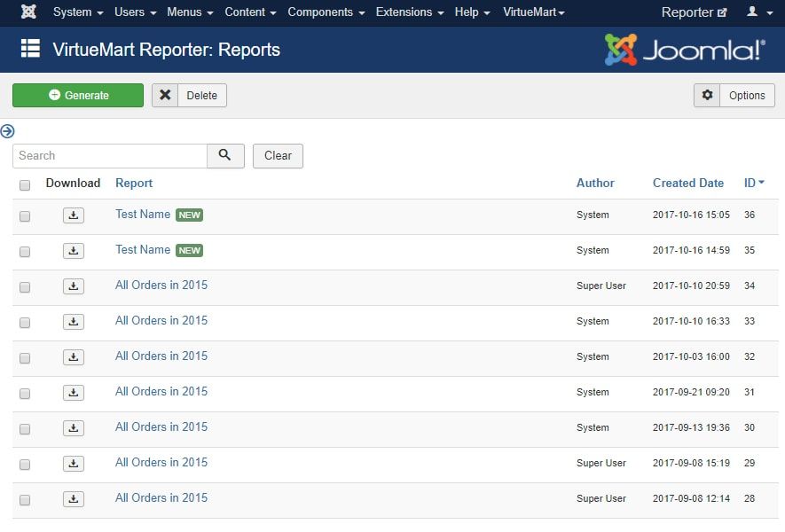The height and width of the screenshot is (532, 785).
Task: Open the System dropdown menu
Action: click(x=78, y=12)
